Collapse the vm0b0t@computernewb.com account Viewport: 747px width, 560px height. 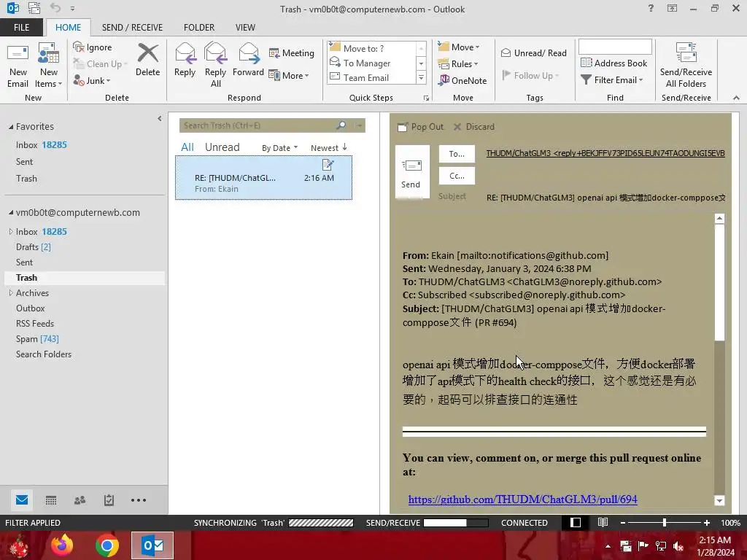click(11, 212)
